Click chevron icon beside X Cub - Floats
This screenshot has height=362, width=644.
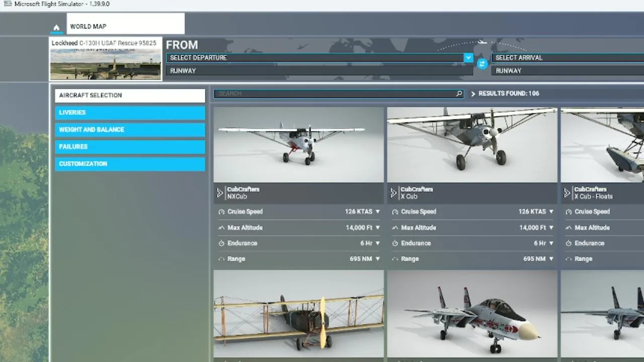click(x=567, y=193)
